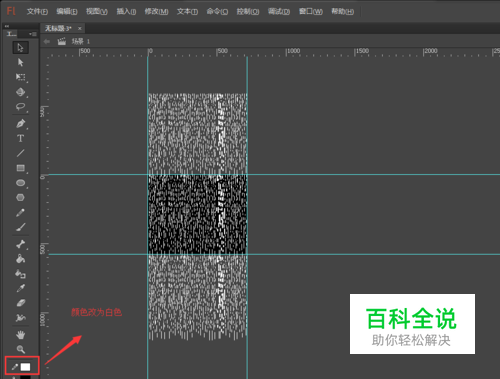Activate the Eraser tool
Screen dimensions: 500x379
tap(20, 303)
